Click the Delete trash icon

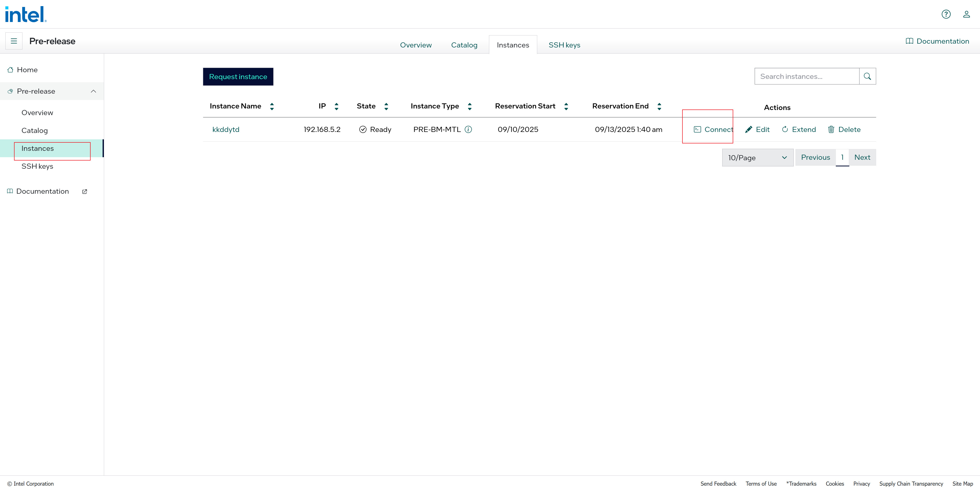pyautogui.click(x=831, y=129)
